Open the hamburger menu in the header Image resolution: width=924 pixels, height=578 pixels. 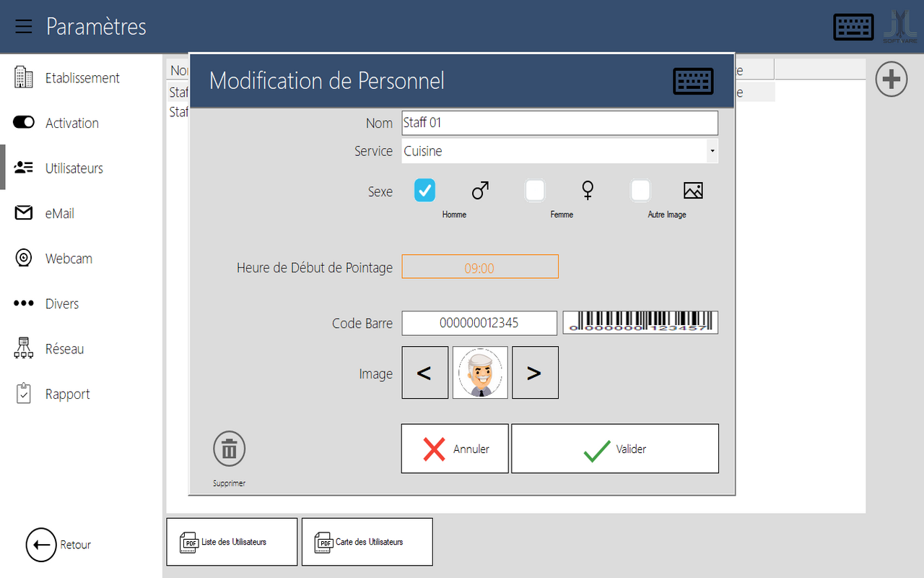click(24, 27)
